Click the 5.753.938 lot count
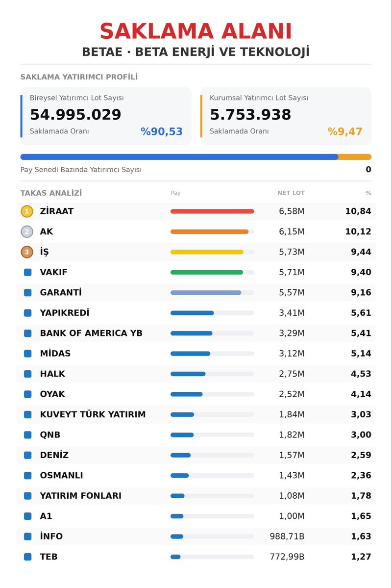The image size is (392, 588). pos(250,114)
